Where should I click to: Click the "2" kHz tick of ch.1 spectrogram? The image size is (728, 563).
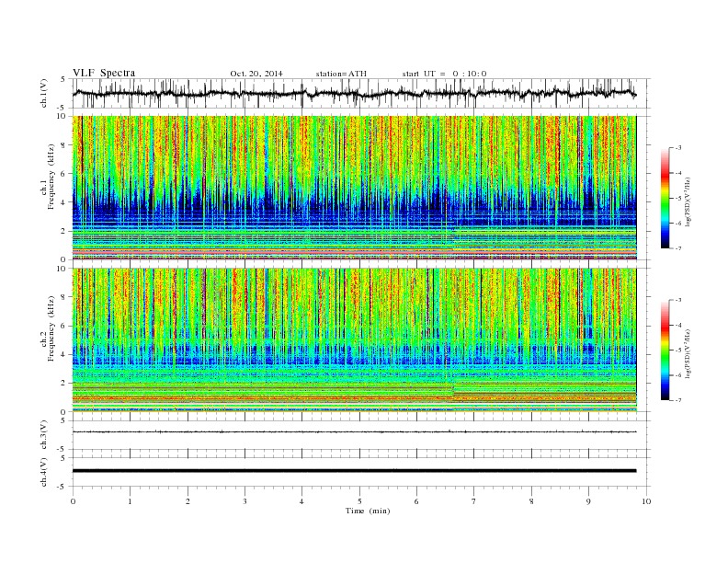pyautogui.click(x=63, y=231)
